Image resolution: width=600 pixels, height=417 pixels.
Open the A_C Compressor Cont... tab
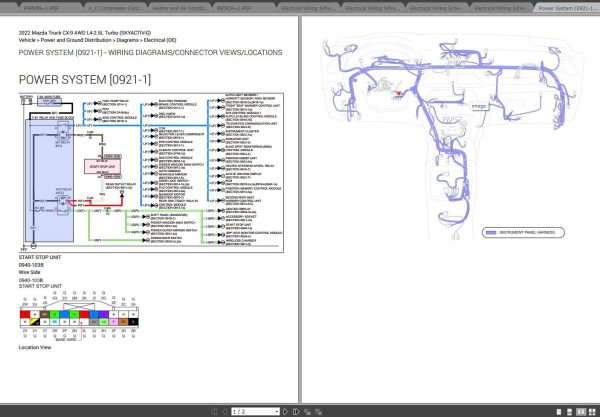[x=115, y=8]
